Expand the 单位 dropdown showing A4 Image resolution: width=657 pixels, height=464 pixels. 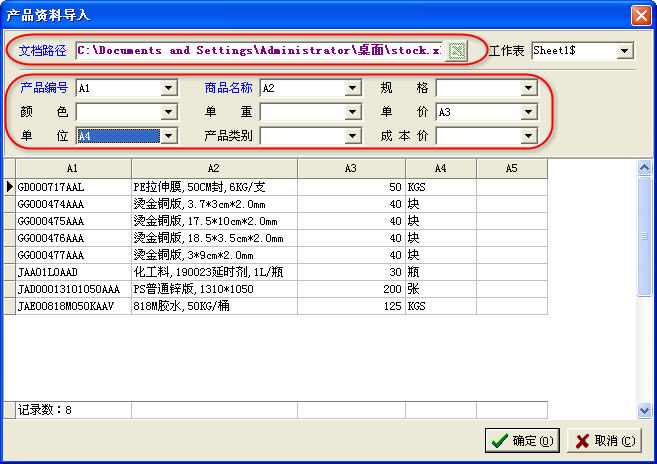168,136
